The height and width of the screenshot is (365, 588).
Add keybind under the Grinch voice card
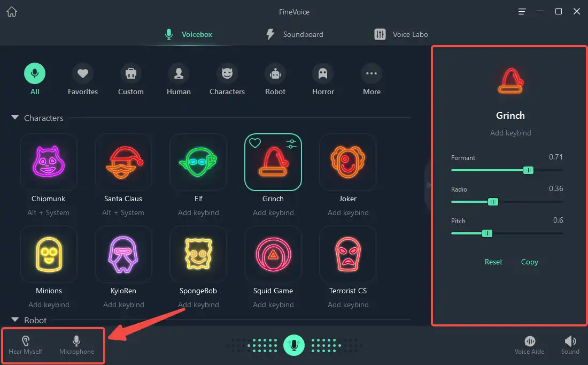point(273,212)
